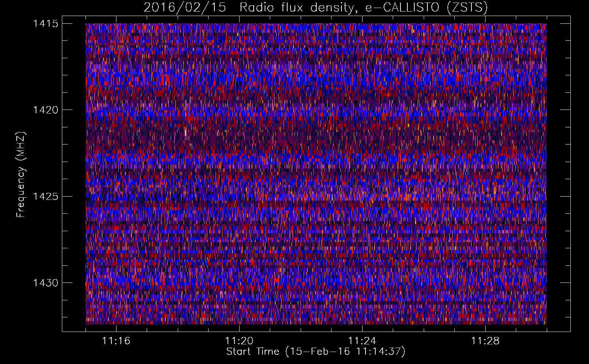Select the 1425 frequency tick label
Viewport: 589px width, 364px height.
46,197
